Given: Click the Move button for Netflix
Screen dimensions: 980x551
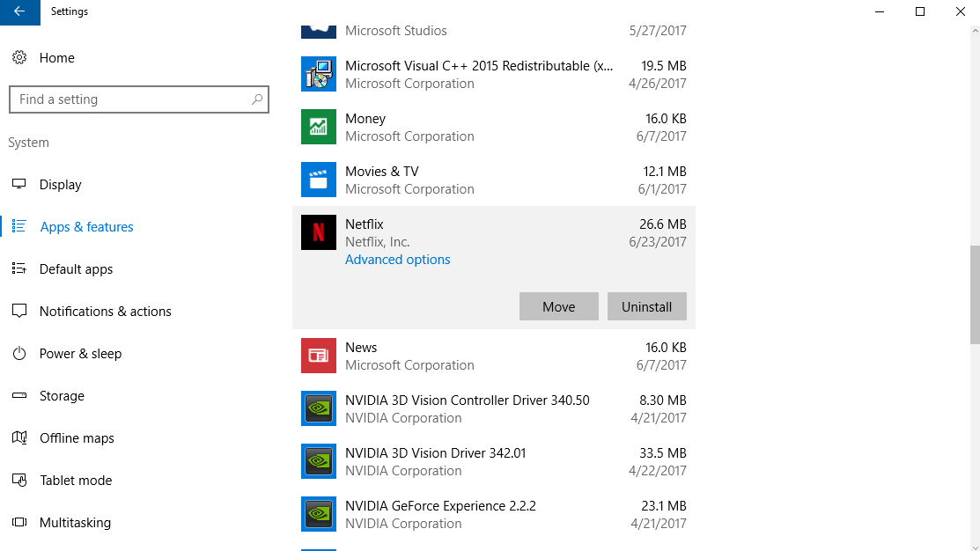Looking at the screenshot, I should [559, 306].
